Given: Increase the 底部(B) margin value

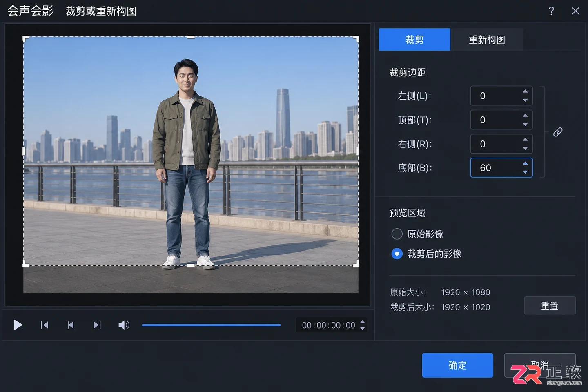Looking at the screenshot, I should (525, 163).
